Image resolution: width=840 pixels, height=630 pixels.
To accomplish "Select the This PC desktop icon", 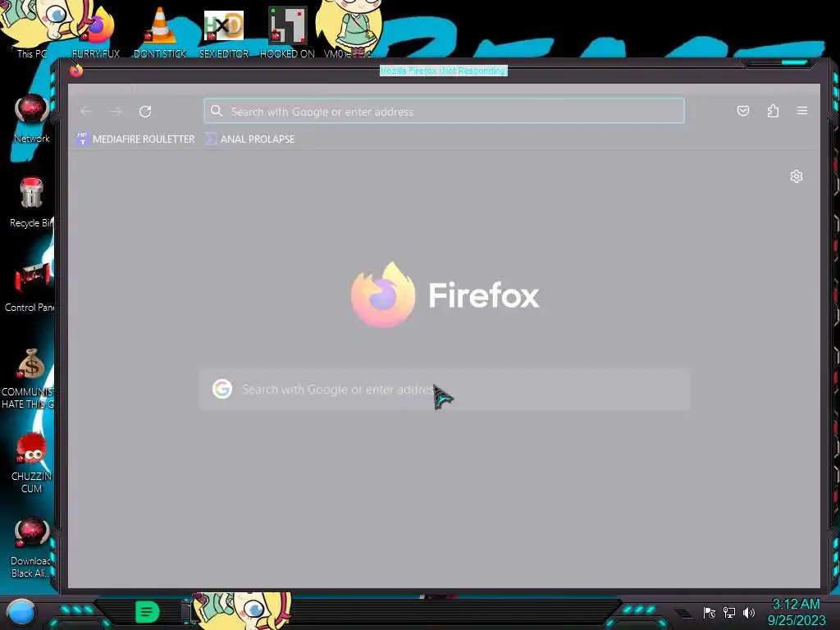I will pyautogui.click(x=31, y=30).
